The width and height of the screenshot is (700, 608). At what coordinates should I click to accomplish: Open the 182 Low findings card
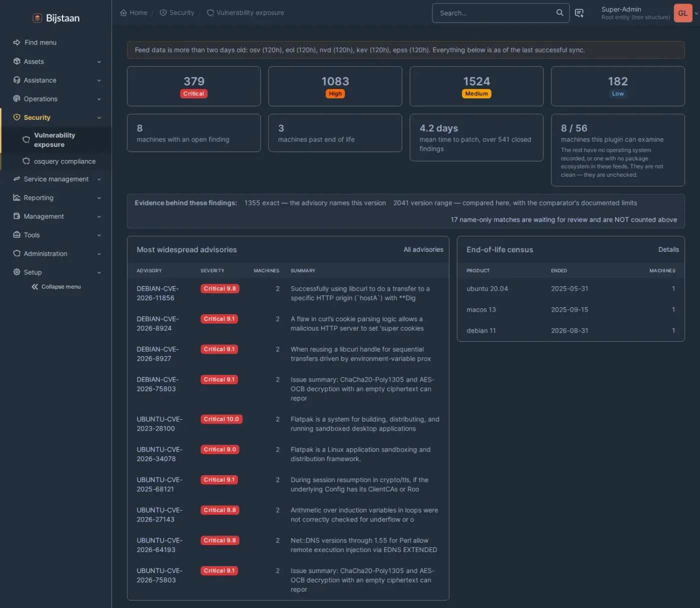point(618,86)
